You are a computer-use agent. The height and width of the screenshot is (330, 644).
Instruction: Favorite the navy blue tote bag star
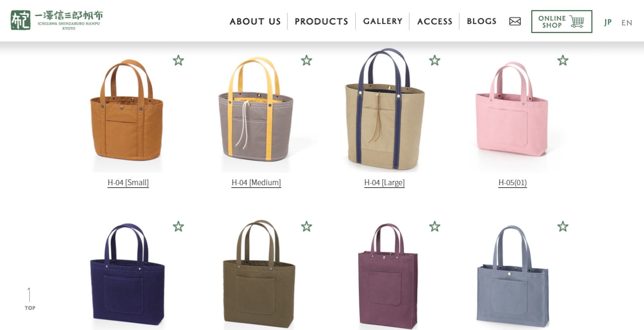pos(178,227)
